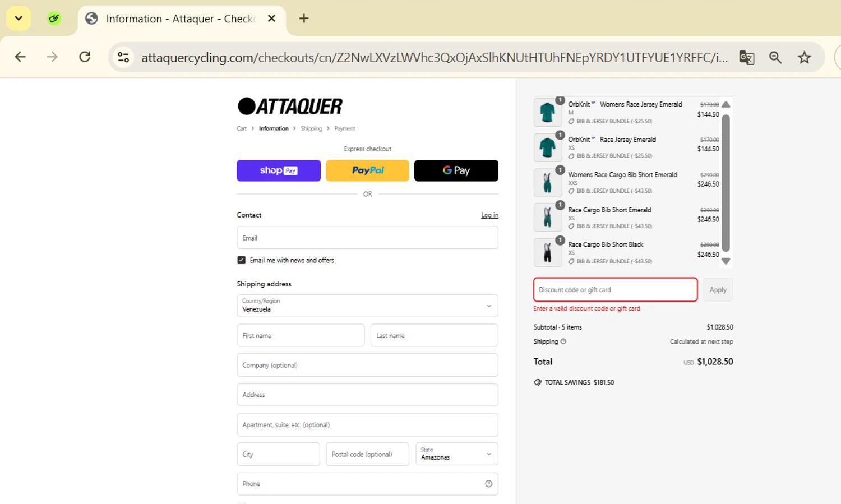841x504 pixels.
Task: Select the Information - Attaquer Checkout tab
Action: [181, 19]
